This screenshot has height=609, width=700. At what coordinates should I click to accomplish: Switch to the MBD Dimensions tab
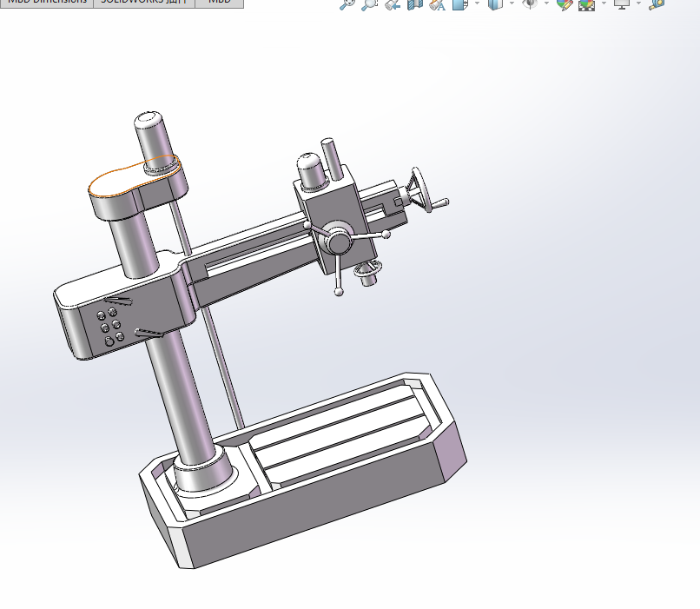[46, 3]
